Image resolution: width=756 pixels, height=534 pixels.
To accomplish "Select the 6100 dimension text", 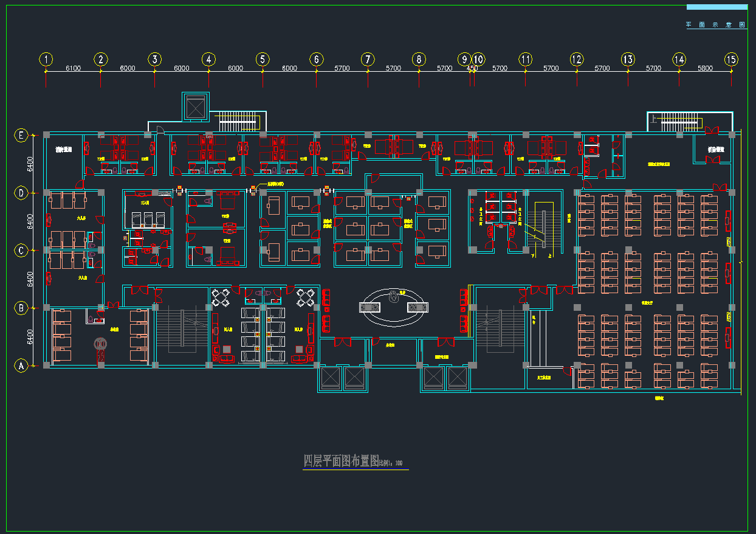I will [73, 68].
